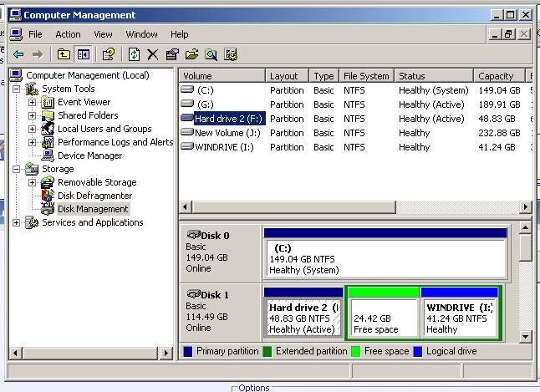Expand Local Users and Groups node

tap(32, 129)
